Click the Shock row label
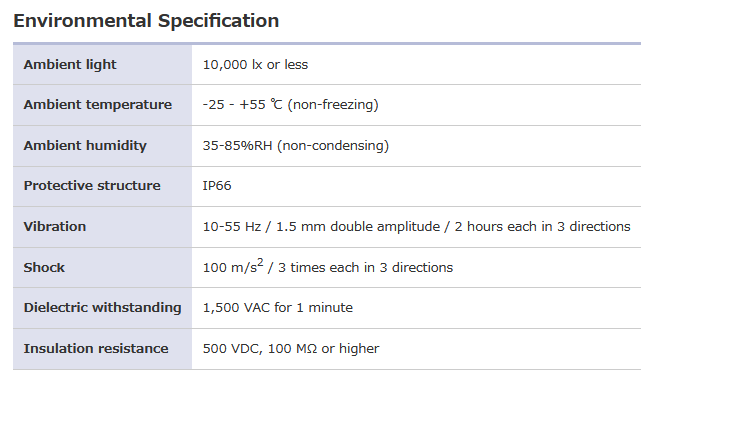The height and width of the screenshot is (423, 751). point(44,268)
